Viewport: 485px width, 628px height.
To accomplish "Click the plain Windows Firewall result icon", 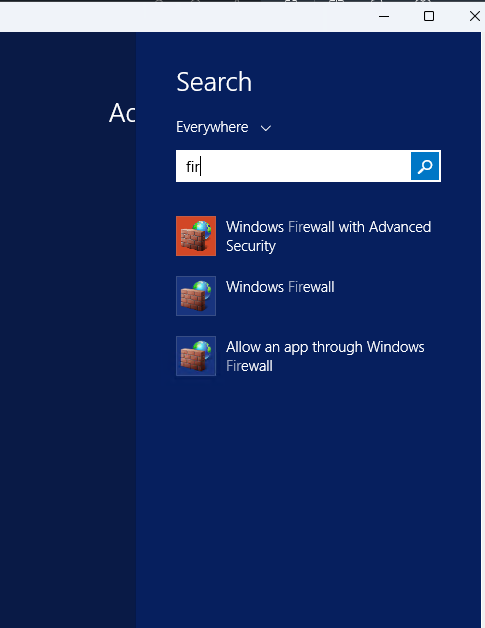I will 196,296.
